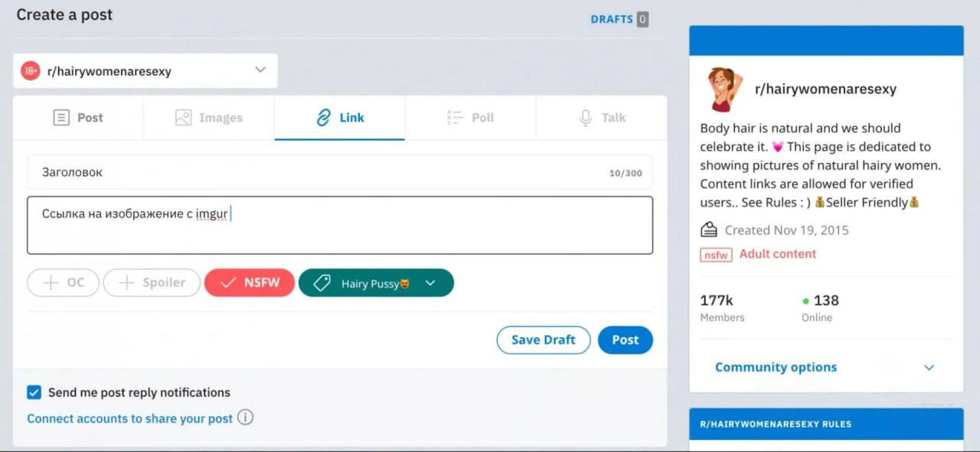Image resolution: width=980 pixels, height=452 pixels.
Task: Open the DRAFTS panel
Action: pos(612,19)
